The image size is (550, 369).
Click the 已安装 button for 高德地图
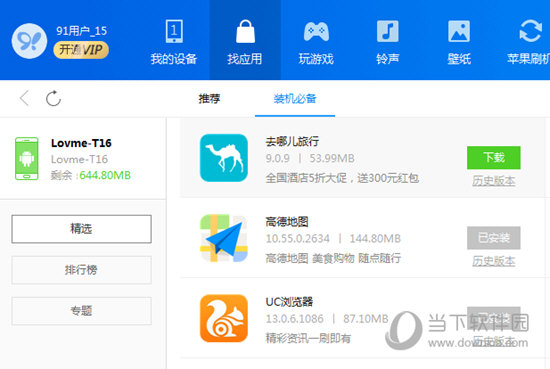[x=494, y=238]
